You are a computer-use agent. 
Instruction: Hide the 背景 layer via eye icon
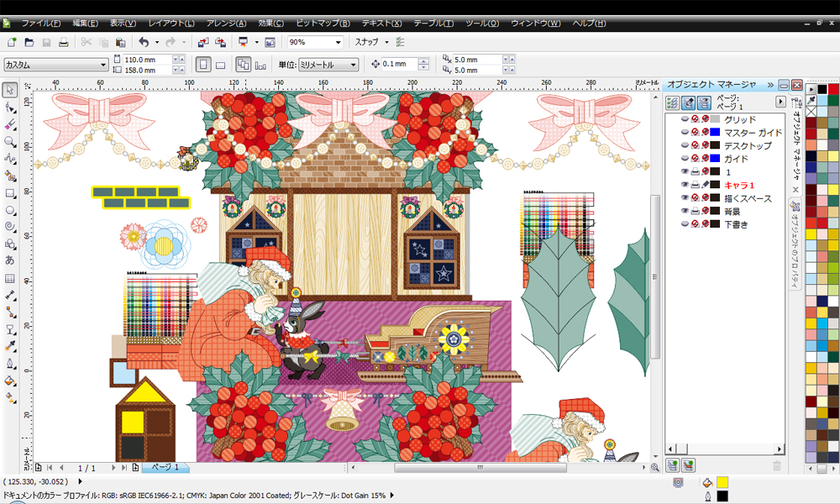pyautogui.click(x=685, y=211)
